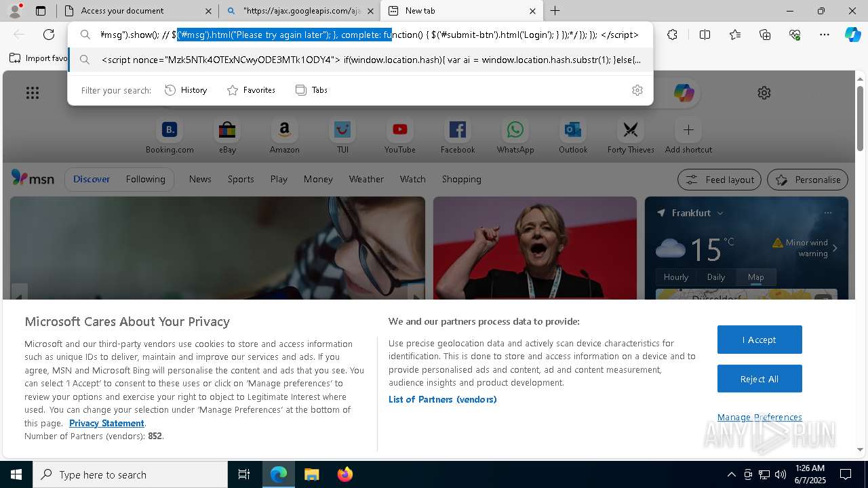Open the Tab actions menu icon
The width and height of the screenshot is (868, 488).
(x=41, y=11)
